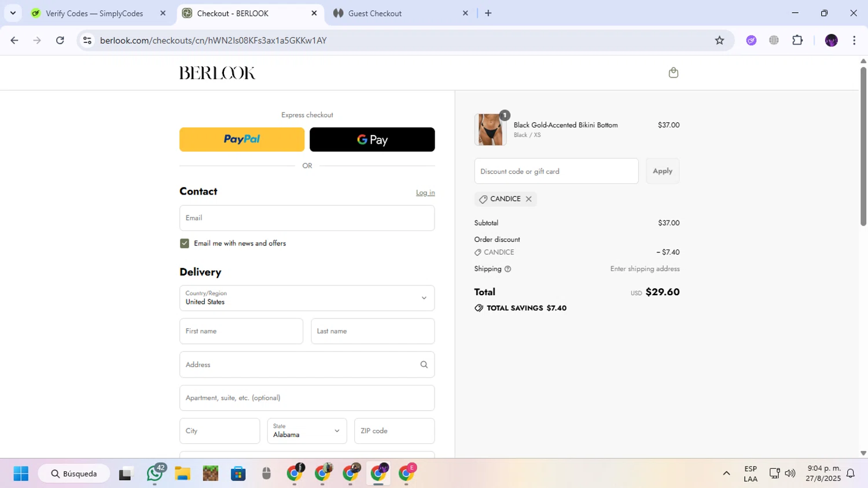Click the browser address bar URL
The image size is (868, 488).
click(x=213, y=41)
